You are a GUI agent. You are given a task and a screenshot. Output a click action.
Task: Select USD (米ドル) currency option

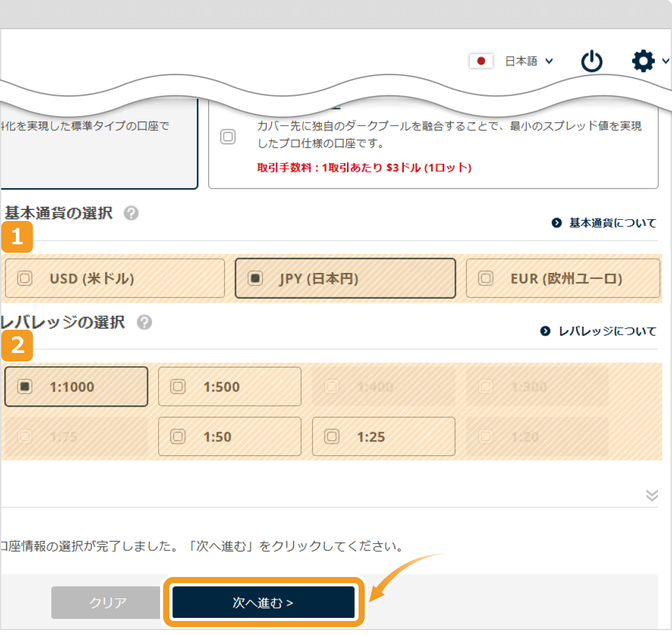pyautogui.click(x=115, y=278)
